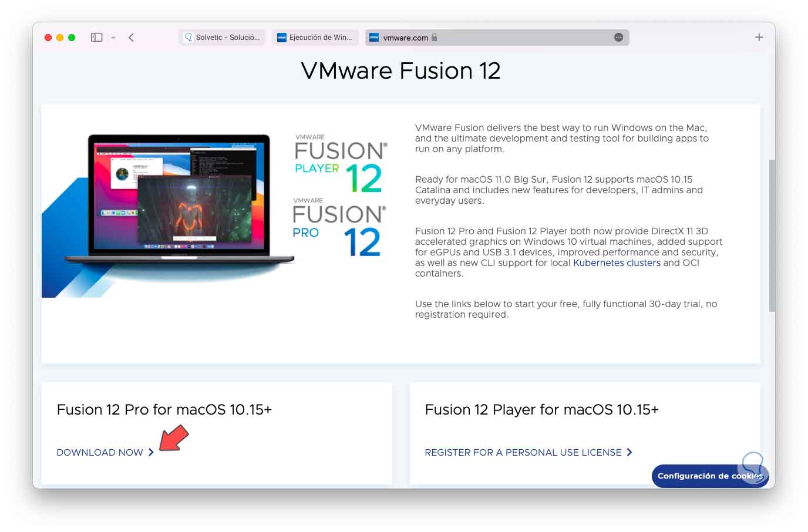
Task: Open Configuración de cookies button
Action: coord(710,476)
